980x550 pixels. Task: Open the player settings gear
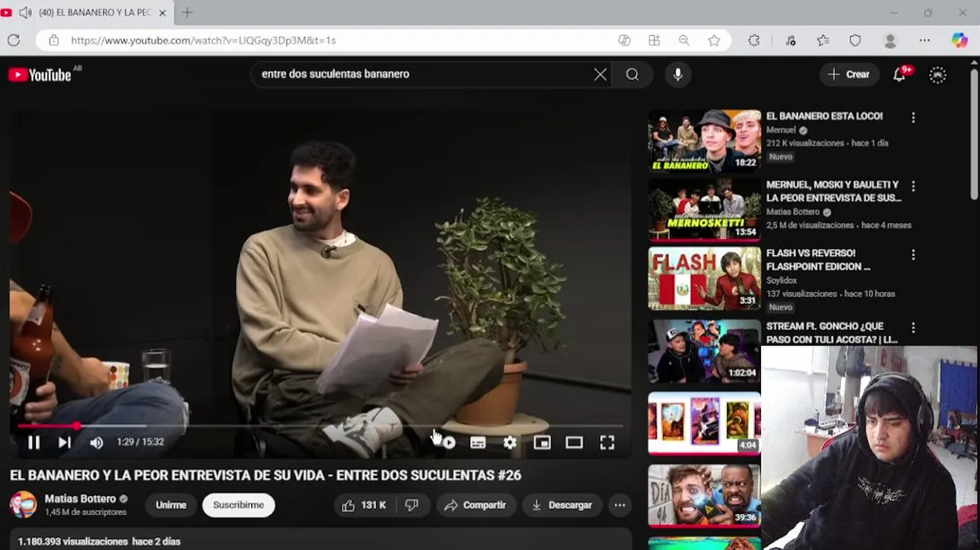pyautogui.click(x=510, y=442)
